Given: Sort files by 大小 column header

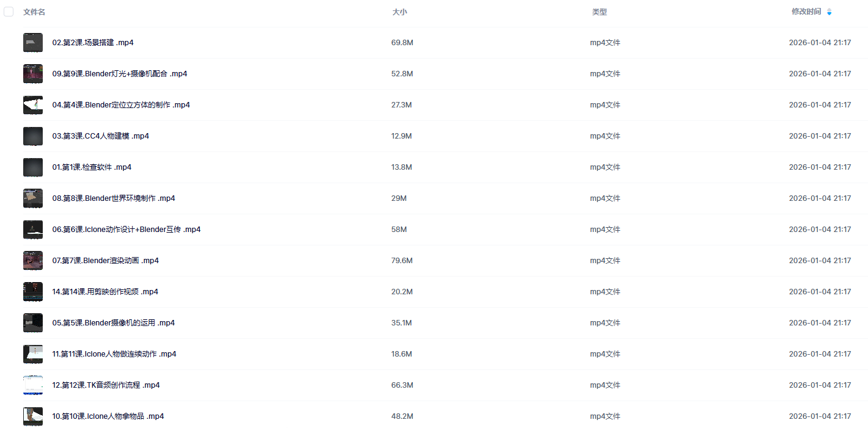Looking at the screenshot, I should point(399,12).
